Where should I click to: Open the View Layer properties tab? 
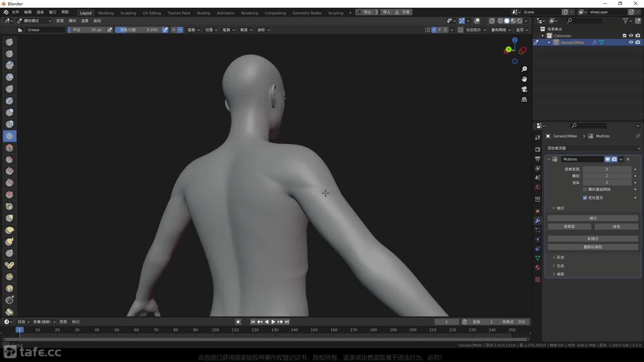[x=538, y=168]
